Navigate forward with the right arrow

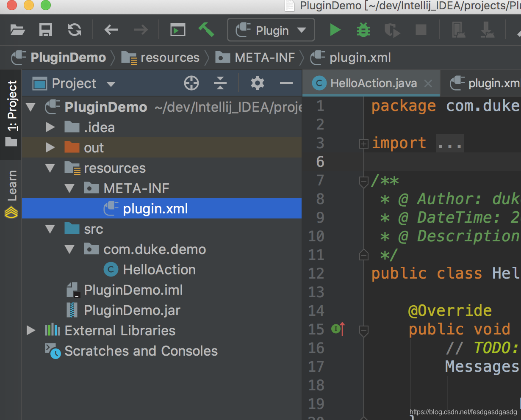coord(141,30)
